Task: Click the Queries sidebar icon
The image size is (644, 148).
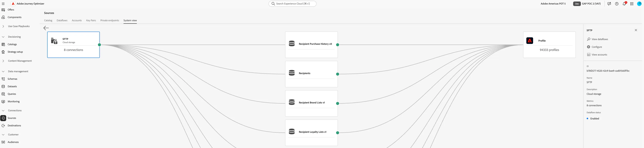Action: [3, 94]
